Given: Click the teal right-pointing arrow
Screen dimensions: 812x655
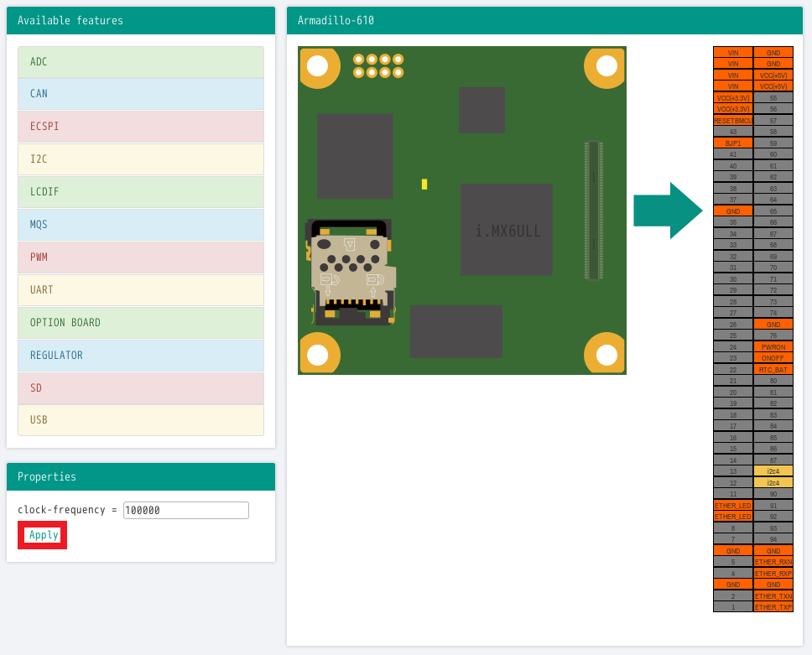Looking at the screenshot, I should coord(667,211).
